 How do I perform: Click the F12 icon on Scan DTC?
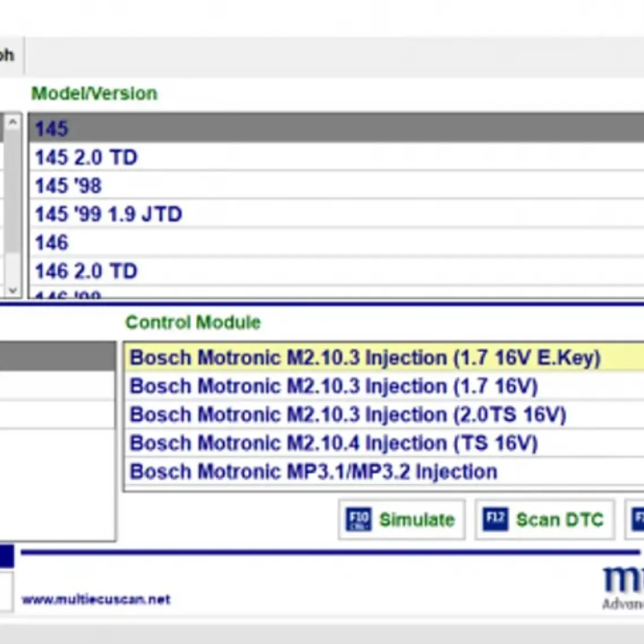click(495, 520)
